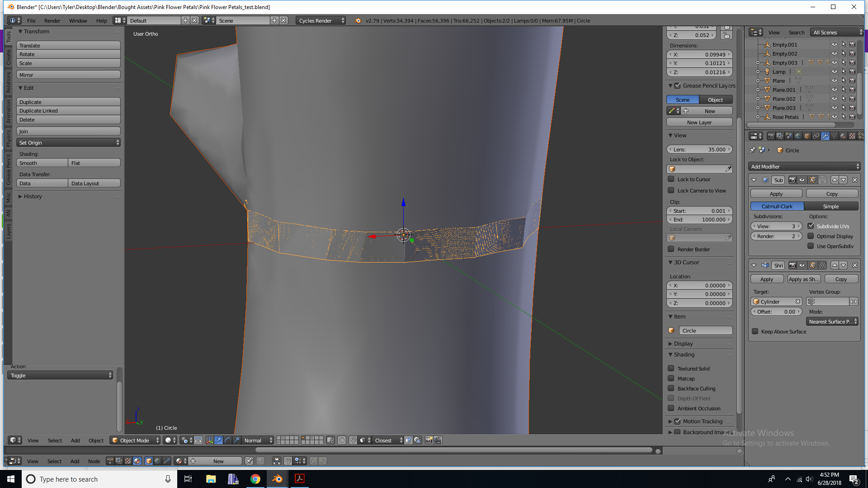
Task: Open the Material properties tab (sphere icon)
Action: 843,136
